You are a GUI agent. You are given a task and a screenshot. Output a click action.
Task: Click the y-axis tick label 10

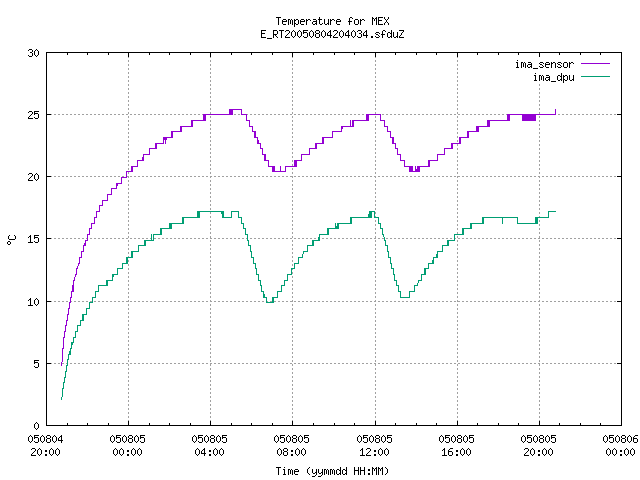(x=33, y=302)
